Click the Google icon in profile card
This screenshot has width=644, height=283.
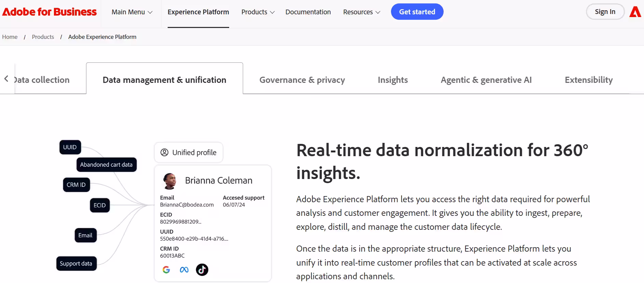[x=166, y=270]
